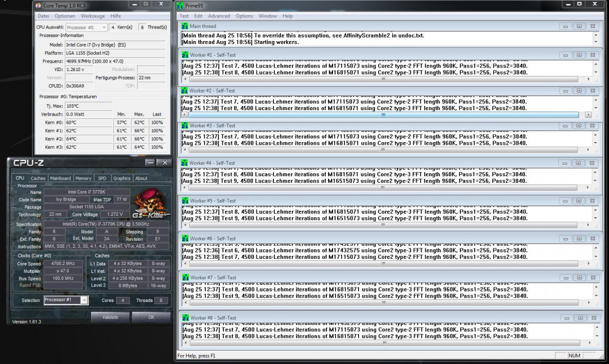
Task: Open the Edit menu in Prime95
Action: [198, 16]
